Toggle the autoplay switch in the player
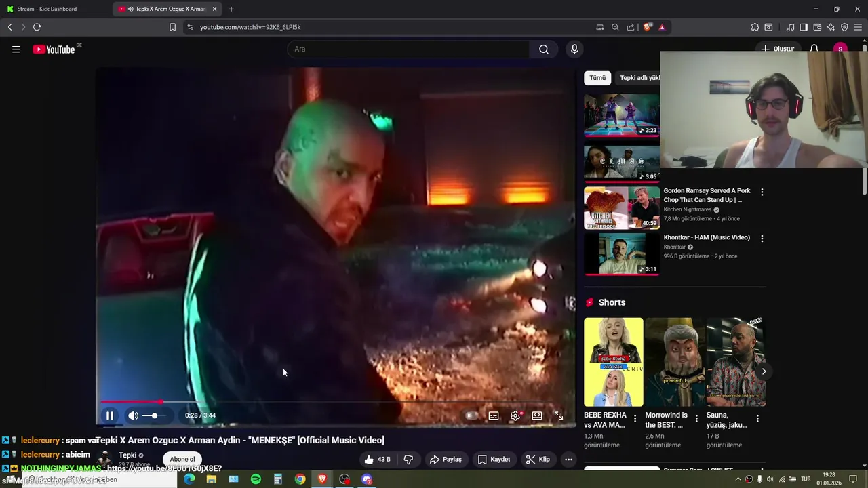Viewport: 868px width, 488px height. 471,415
